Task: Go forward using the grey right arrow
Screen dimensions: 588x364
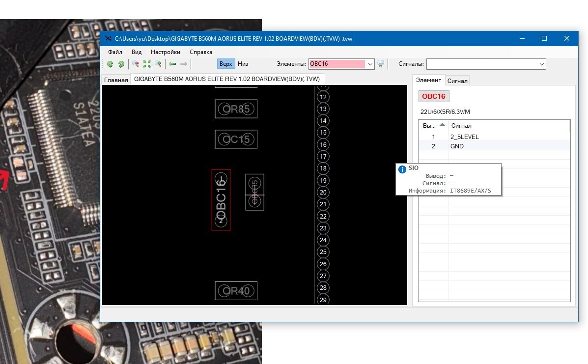Action: 183,64
